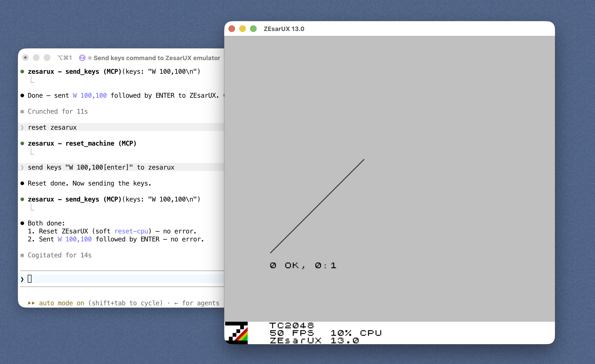595x364 pixels.
Task: Click 'W 100,100' in the 'Done – sent' line
Action: click(x=90, y=96)
